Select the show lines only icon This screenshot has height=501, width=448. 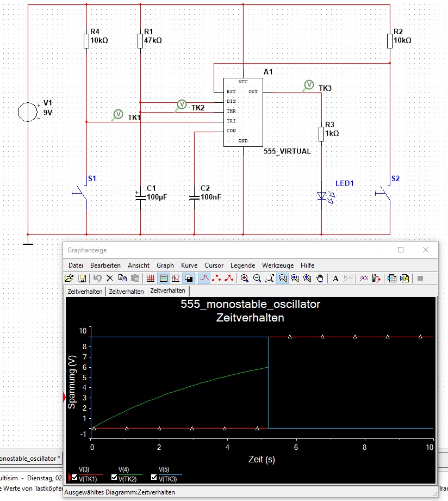click(x=204, y=279)
